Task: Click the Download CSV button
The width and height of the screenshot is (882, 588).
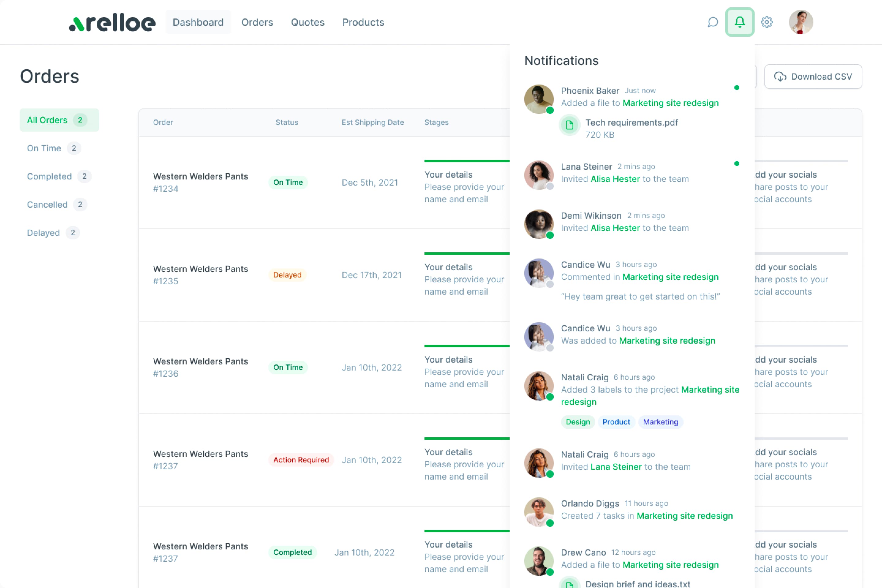Action: tap(812, 77)
